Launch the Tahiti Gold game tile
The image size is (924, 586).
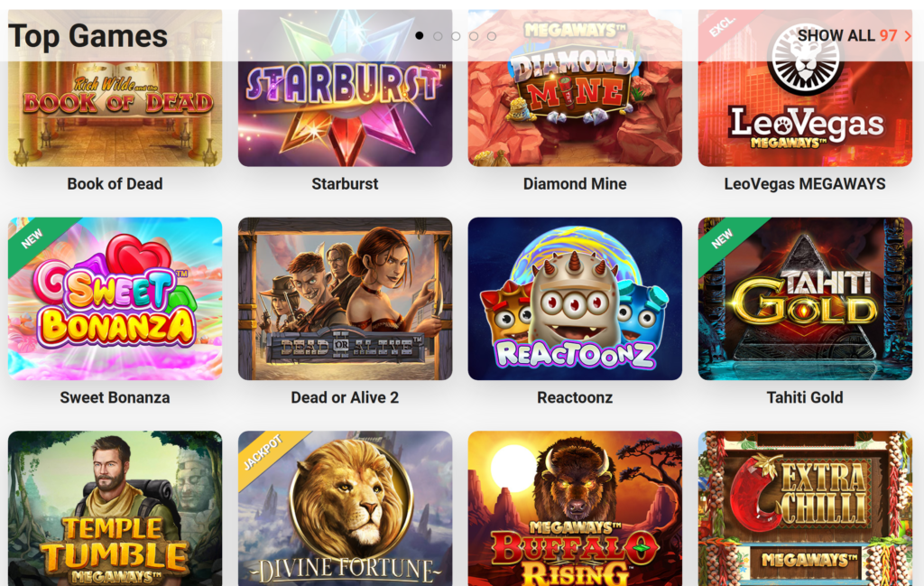805,298
